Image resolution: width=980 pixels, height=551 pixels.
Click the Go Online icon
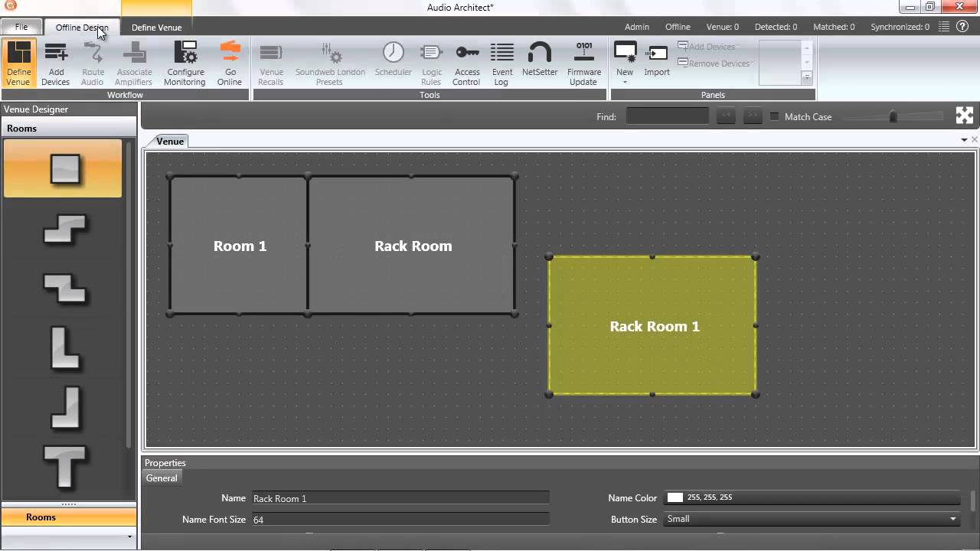coord(229,64)
